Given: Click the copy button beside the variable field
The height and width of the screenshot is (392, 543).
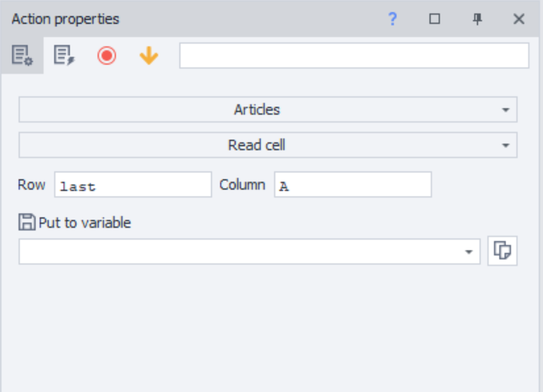Looking at the screenshot, I should [502, 250].
